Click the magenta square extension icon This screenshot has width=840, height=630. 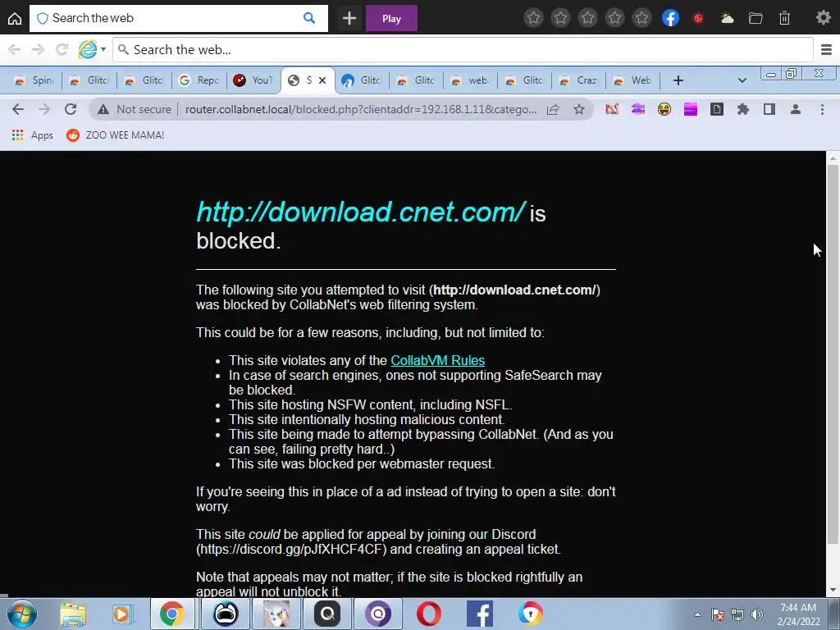pos(691,109)
